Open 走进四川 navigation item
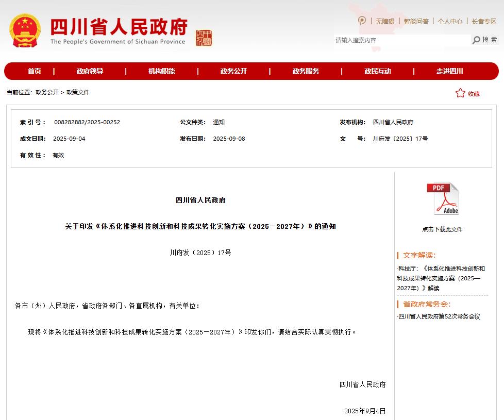504x420 pixels. coord(449,71)
